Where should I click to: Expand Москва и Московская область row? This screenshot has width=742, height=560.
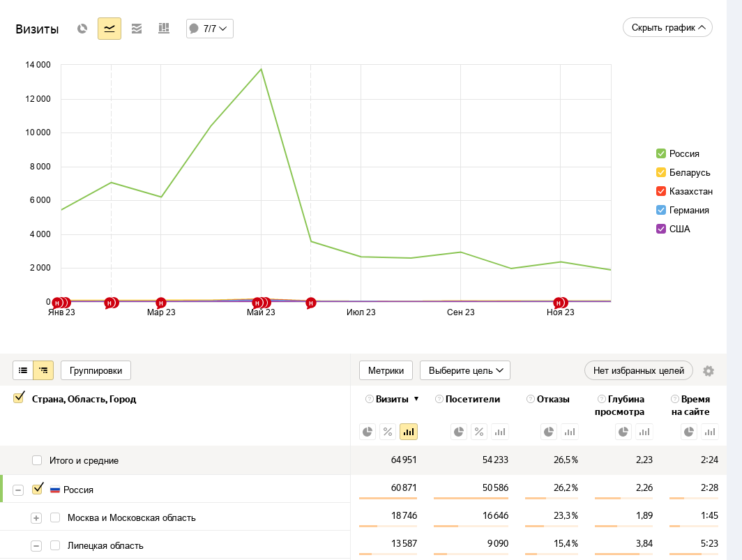[x=36, y=517]
